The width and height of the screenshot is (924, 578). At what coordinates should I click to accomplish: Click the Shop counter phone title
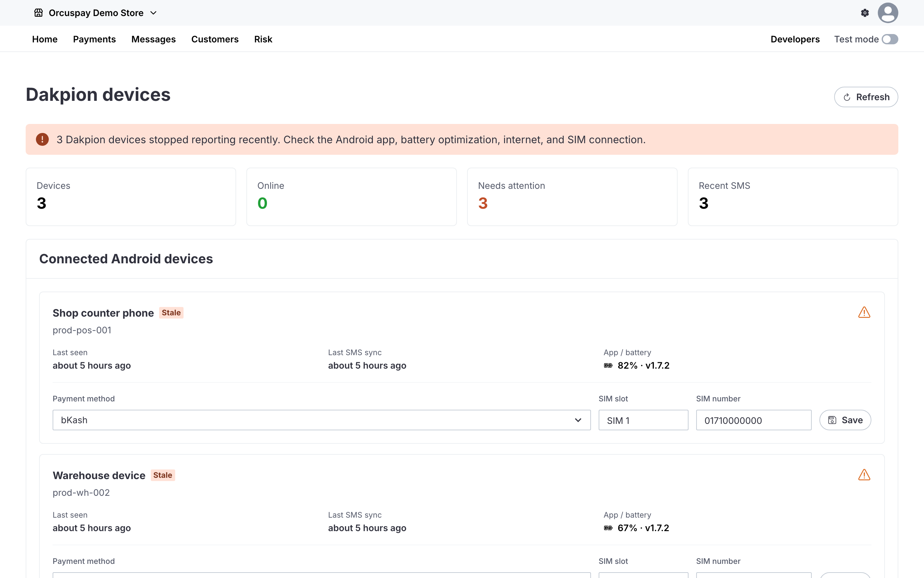[103, 313]
